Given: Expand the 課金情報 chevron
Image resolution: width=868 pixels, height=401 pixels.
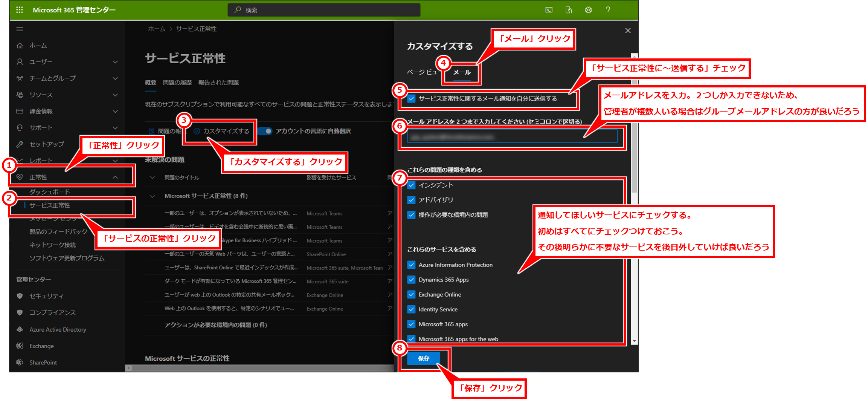Looking at the screenshot, I should click(x=115, y=112).
